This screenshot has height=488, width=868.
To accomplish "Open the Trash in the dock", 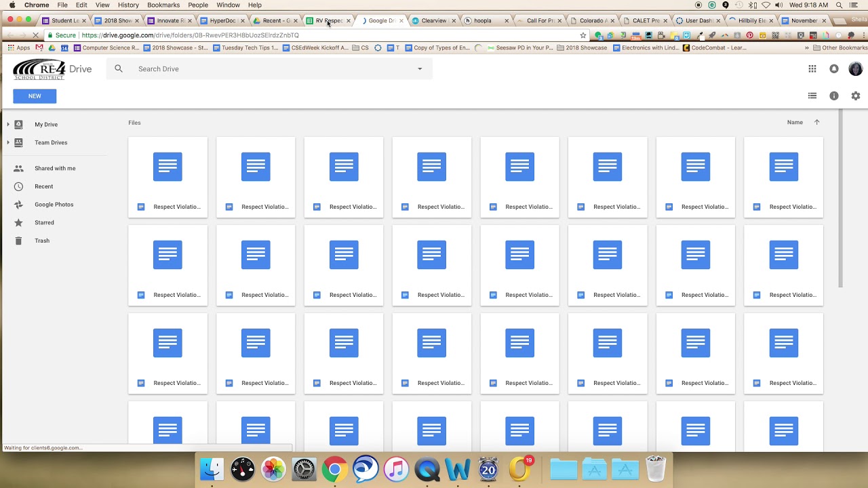I will (656, 468).
